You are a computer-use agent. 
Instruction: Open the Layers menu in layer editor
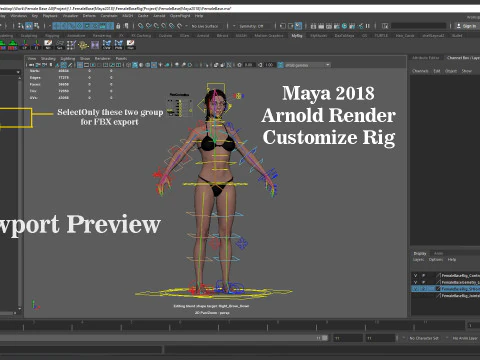[x=419, y=259]
